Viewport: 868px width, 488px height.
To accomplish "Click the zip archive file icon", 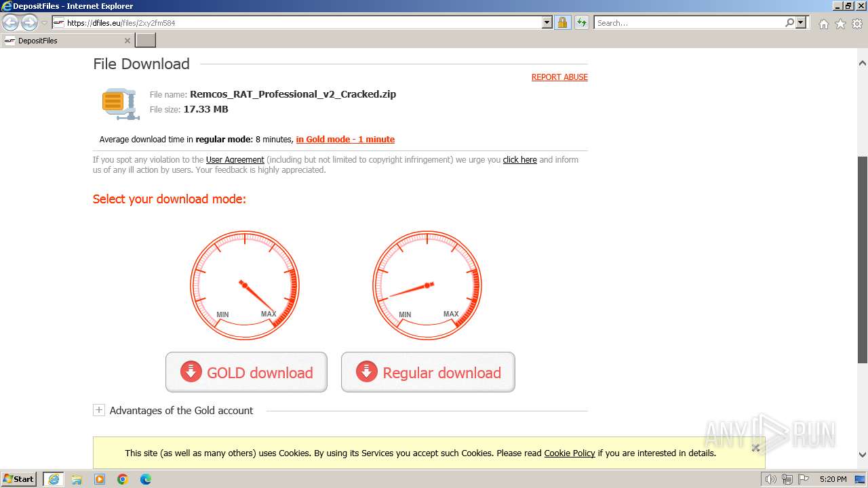I will pyautogui.click(x=121, y=104).
